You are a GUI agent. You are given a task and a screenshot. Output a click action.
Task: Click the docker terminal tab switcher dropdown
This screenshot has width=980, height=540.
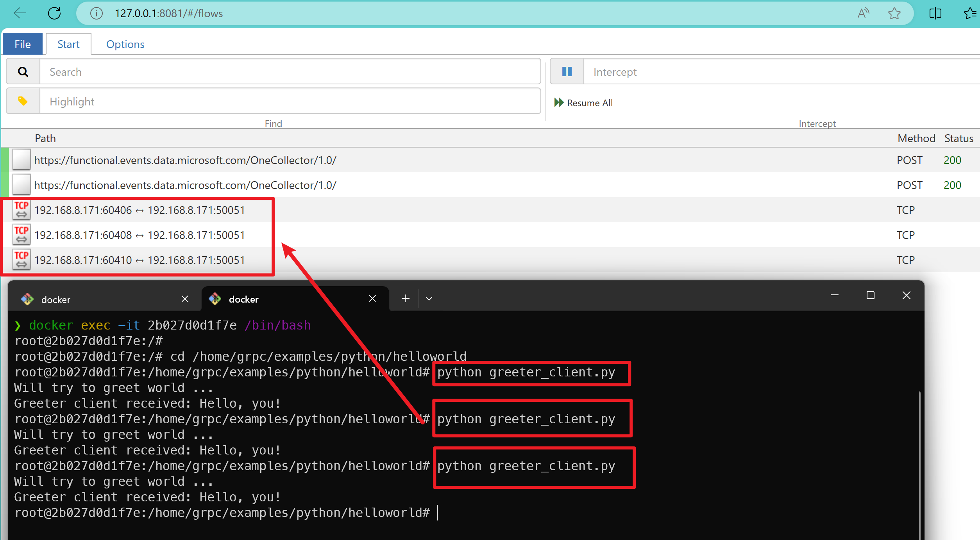click(x=429, y=298)
